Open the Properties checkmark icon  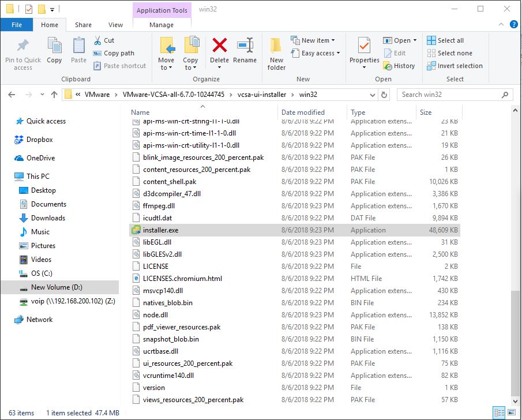tap(364, 46)
